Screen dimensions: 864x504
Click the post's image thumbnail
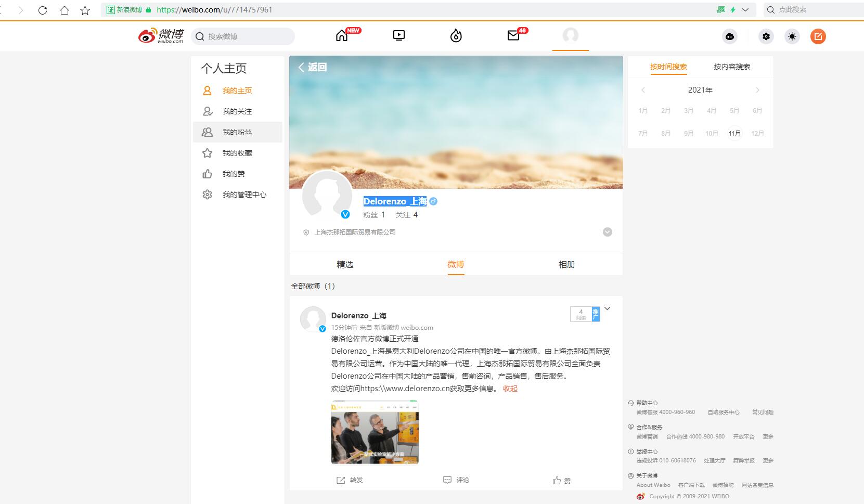(375, 432)
